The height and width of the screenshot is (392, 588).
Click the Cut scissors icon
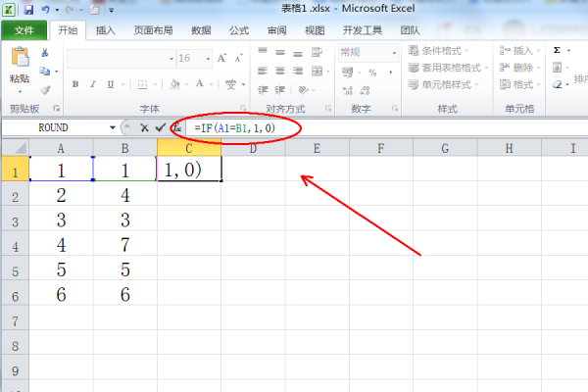45,53
